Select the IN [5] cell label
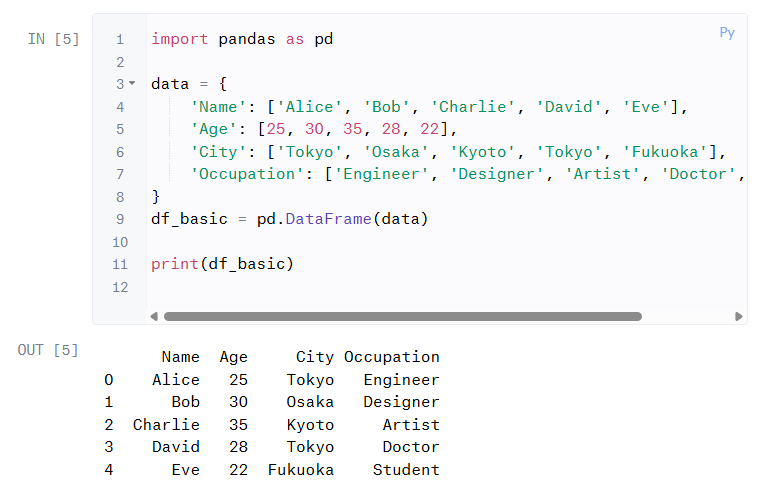The width and height of the screenshot is (759, 489). [53, 40]
